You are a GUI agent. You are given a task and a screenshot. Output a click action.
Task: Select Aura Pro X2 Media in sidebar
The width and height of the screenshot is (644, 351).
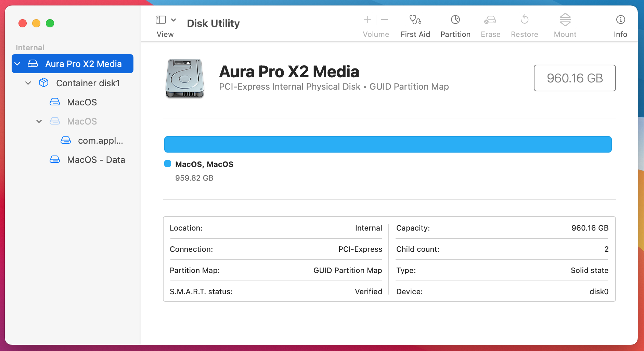[x=73, y=64]
